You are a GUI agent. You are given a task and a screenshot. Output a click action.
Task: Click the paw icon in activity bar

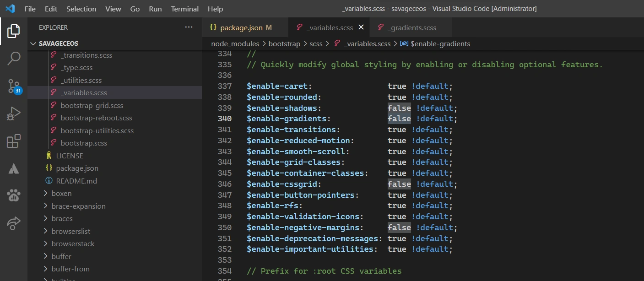(x=13, y=196)
